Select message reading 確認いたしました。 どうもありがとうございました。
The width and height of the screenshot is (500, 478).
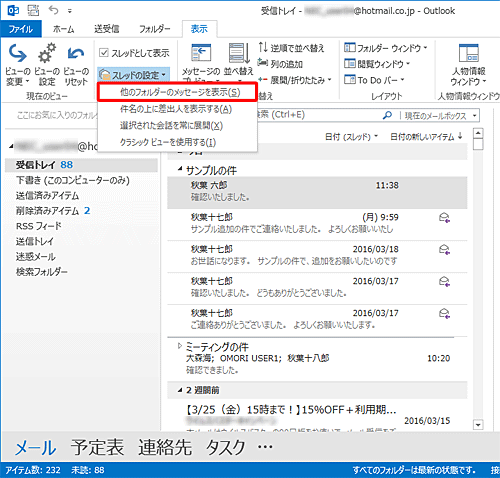point(317,288)
